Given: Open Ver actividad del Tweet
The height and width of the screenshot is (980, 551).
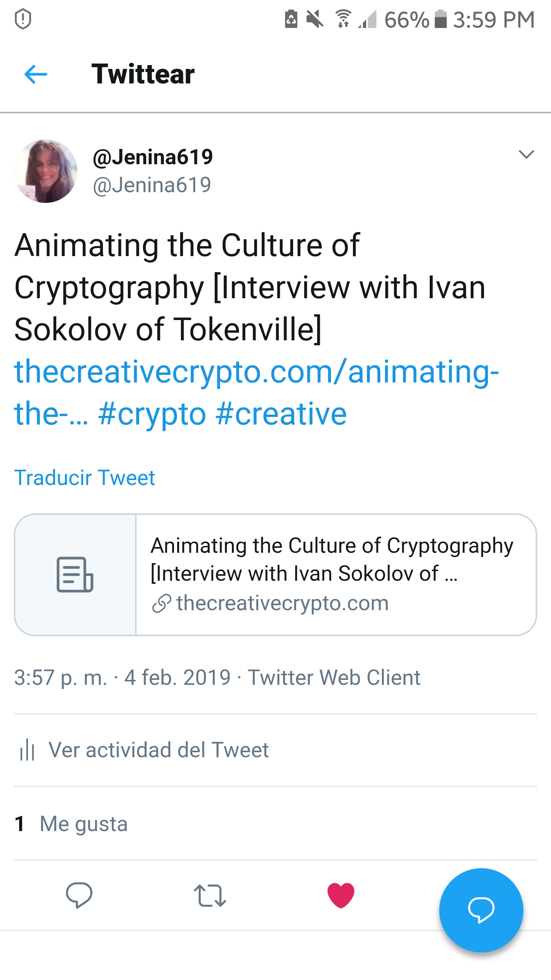Looking at the screenshot, I should pos(158,750).
